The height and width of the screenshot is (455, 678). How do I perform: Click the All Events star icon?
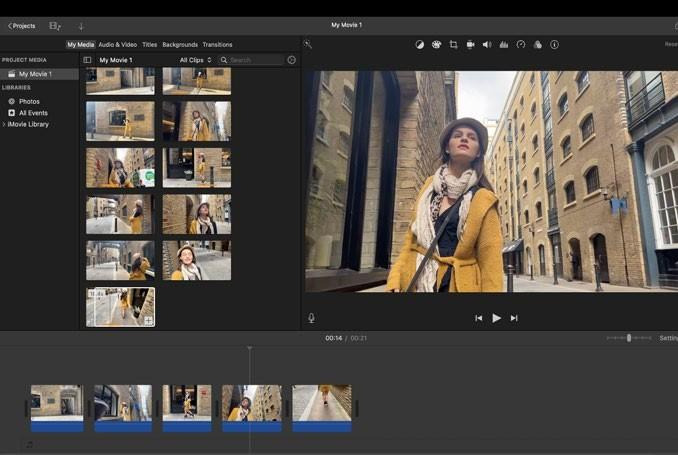(12, 113)
